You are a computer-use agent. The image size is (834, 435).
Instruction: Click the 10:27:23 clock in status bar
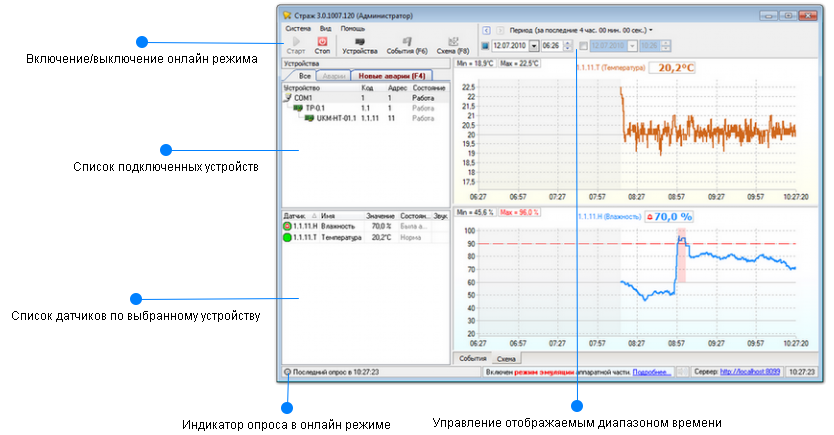click(x=801, y=372)
